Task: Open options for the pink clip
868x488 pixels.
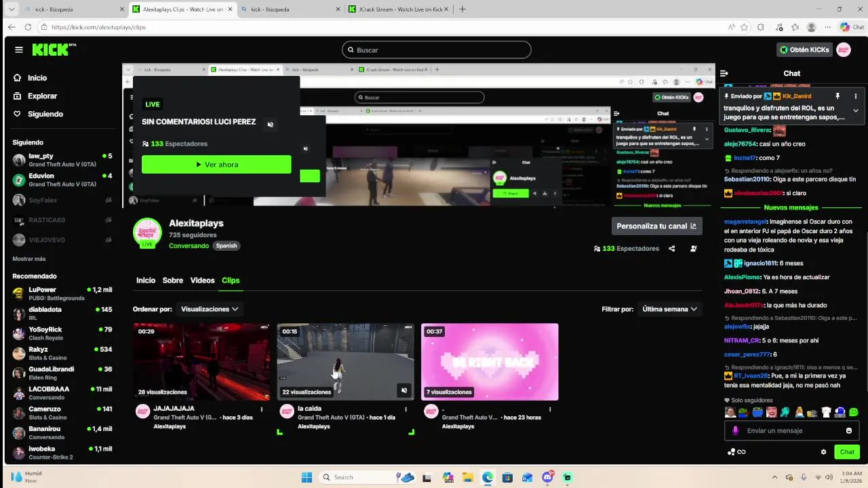Action: tap(550, 409)
